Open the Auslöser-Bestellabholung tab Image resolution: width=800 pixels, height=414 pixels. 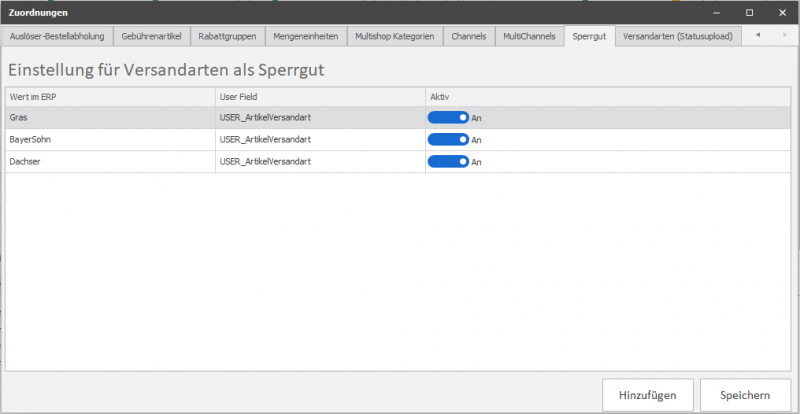(x=57, y=36)
